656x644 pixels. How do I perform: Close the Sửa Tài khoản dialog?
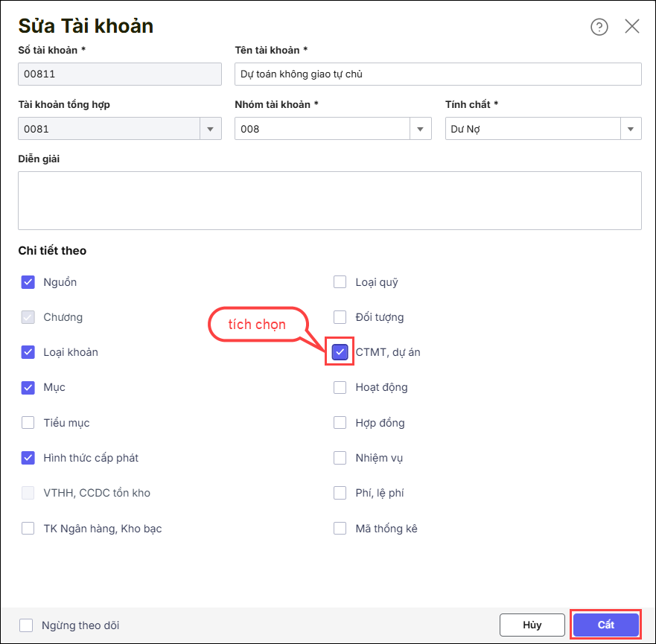(632, 26)
